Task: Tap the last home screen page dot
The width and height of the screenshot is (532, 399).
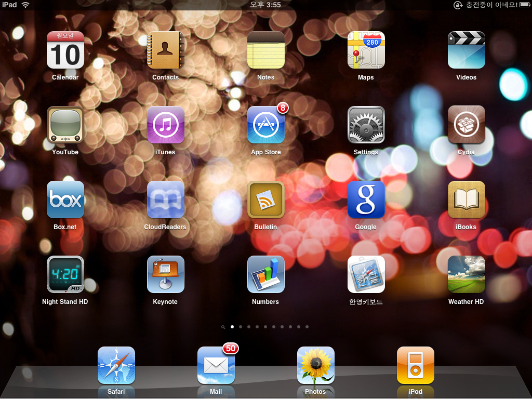Action: coord(307,327)
